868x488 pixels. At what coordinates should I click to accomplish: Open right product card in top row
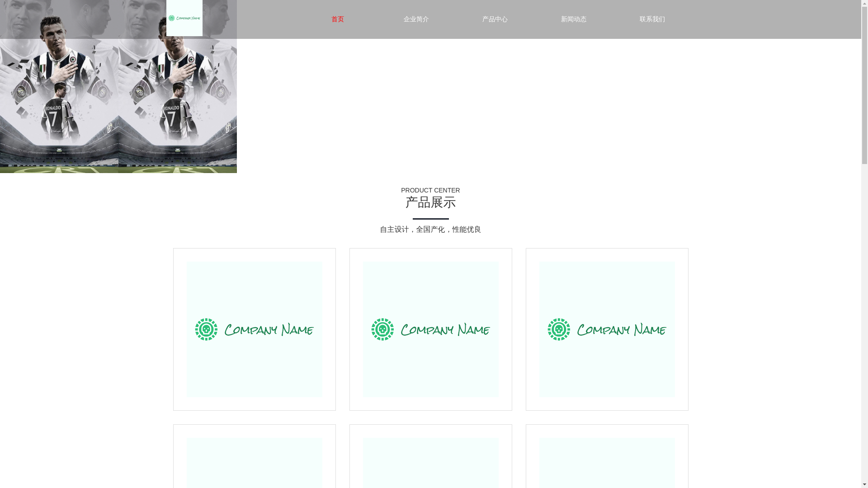[x=607, y=329]
